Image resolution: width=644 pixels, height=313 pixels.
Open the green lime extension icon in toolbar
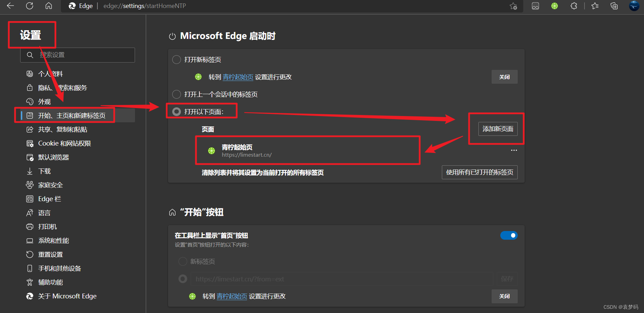[x=555, y=6]
